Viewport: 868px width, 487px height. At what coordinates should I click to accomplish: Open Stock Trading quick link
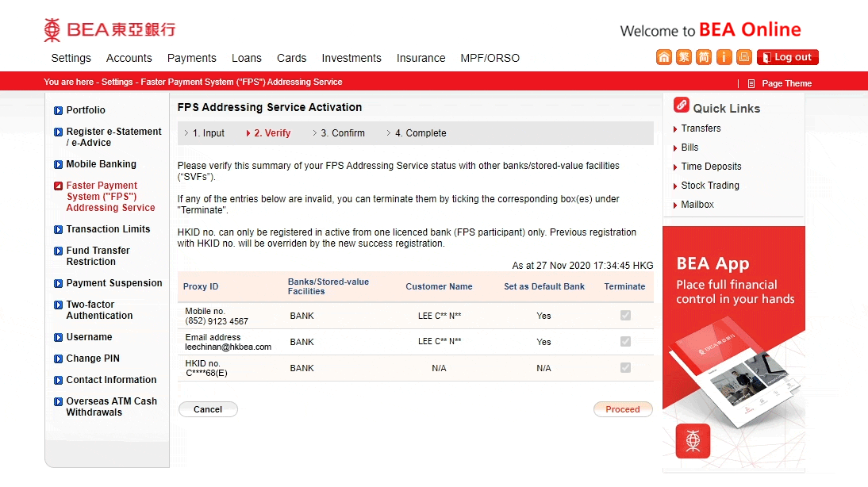(709, 186)
